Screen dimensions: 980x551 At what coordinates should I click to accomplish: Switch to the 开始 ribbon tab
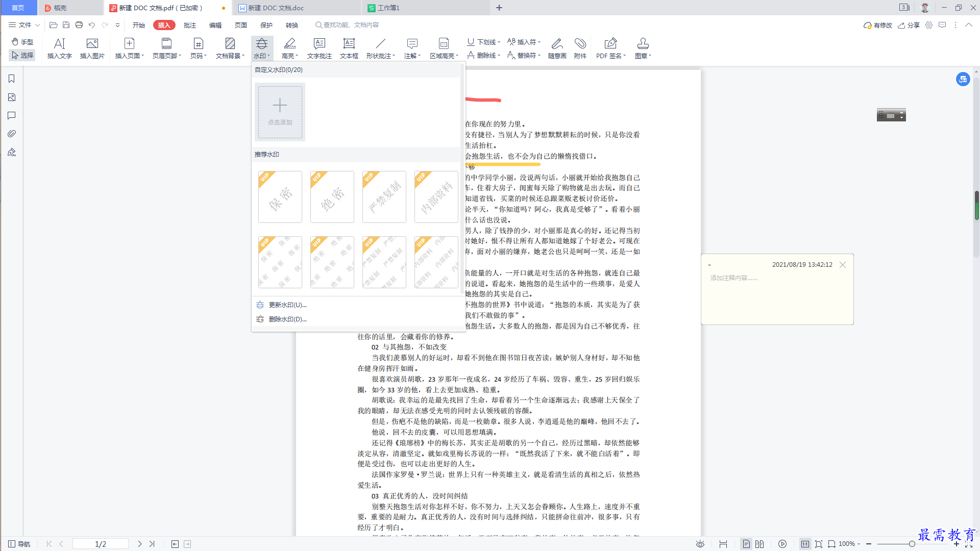coord(138,25)
